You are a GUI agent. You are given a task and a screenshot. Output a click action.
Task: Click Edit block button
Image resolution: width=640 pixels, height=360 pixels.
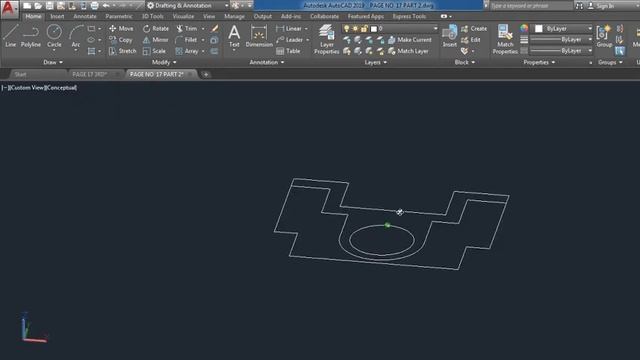[x=471, y=40]
